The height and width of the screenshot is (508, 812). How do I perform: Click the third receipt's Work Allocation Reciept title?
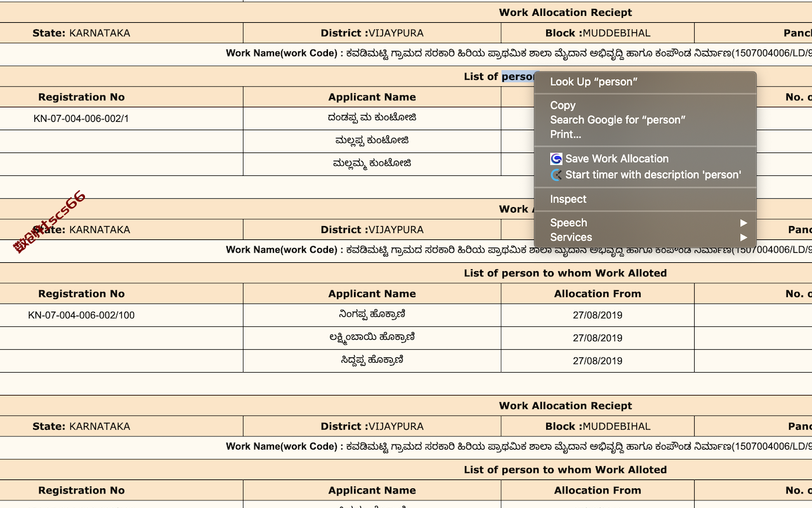565,406
